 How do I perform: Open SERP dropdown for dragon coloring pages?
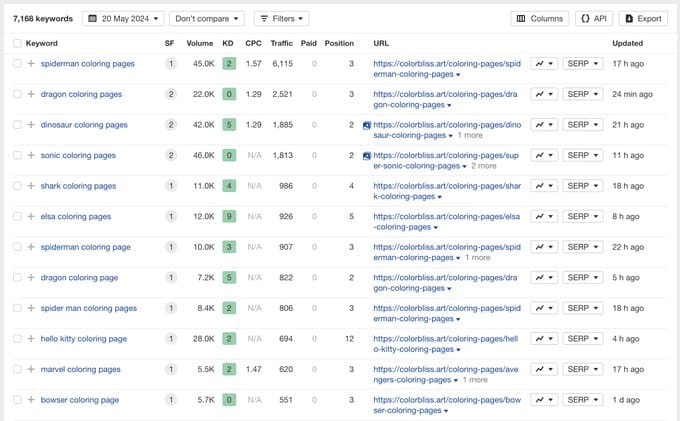[583, 94]
